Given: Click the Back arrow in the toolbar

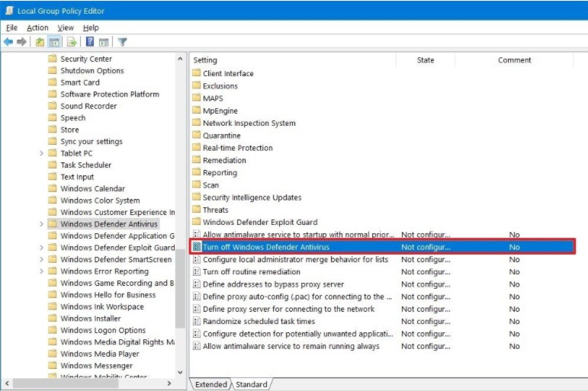Looking at the screenshot, I should (8, 42).
